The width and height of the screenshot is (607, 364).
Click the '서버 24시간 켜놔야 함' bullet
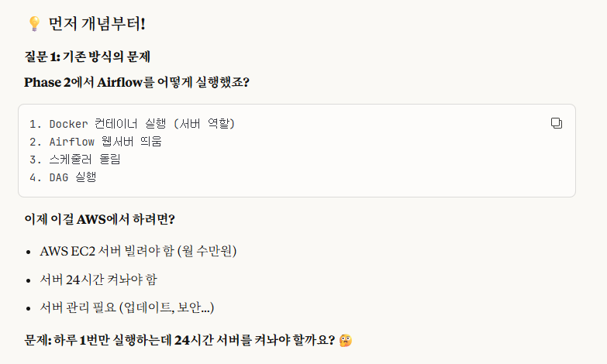pos(98,280)
